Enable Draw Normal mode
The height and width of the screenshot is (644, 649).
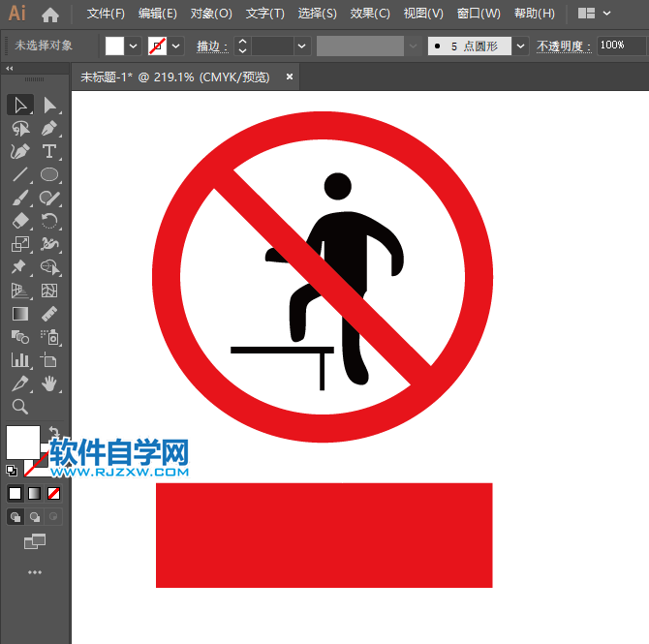[x=15, y=517]
